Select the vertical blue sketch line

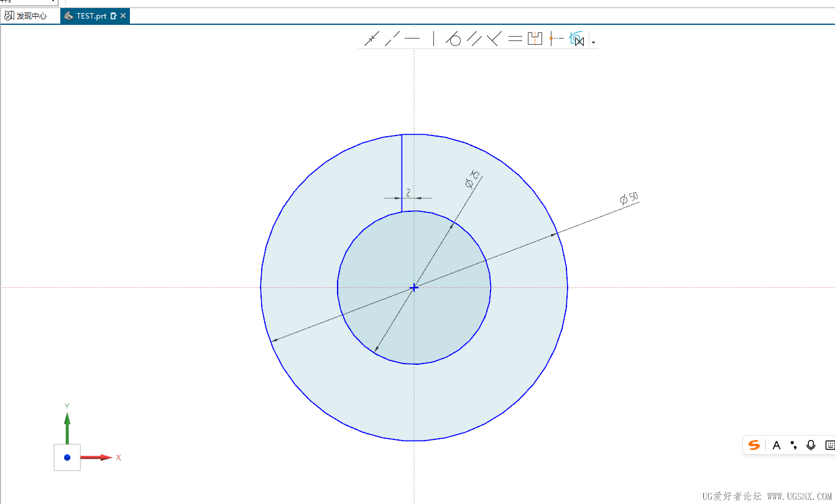(402, 173)
